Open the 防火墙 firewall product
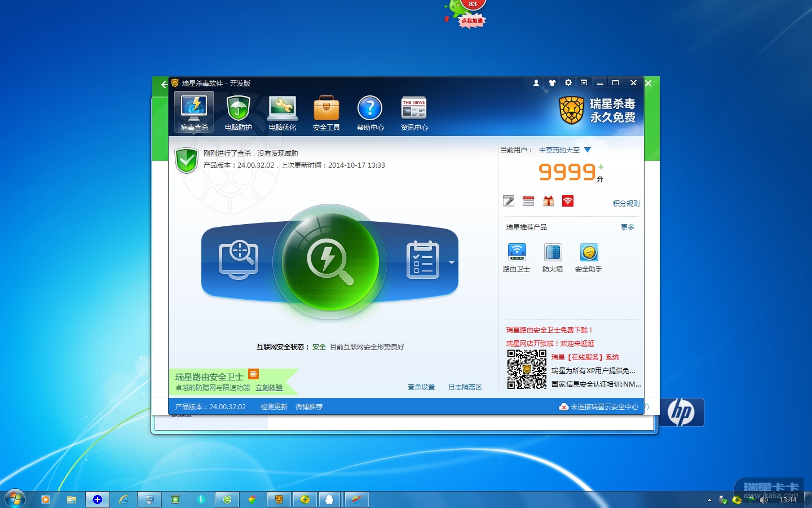Image resolution: width=812 pixels, height=508 pixels. (553, 258)
